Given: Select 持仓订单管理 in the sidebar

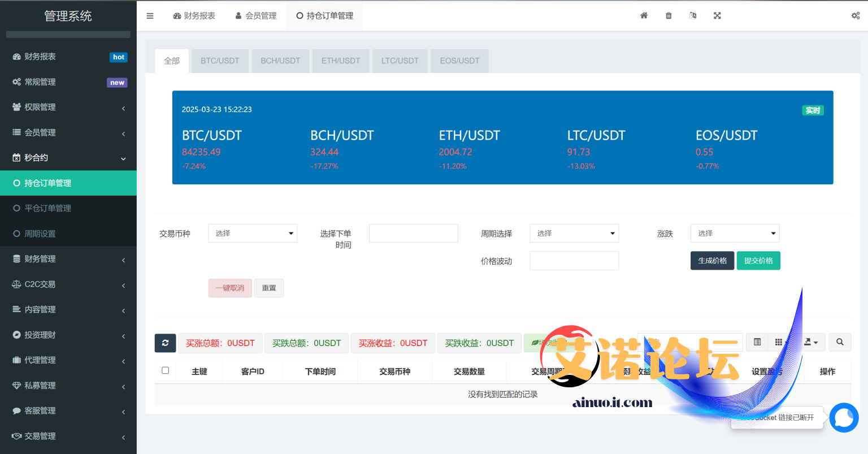Looking at the screenshot, I should pos(68,183).
